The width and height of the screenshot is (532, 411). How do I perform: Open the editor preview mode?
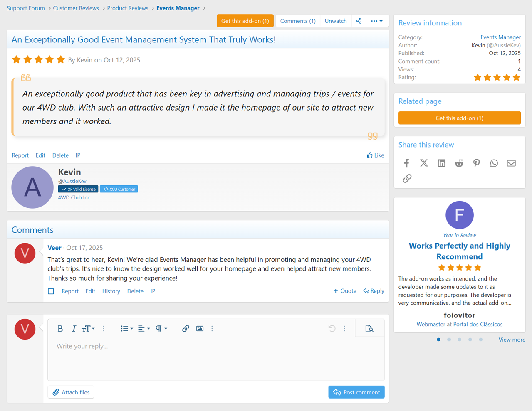tap(369, 328)
